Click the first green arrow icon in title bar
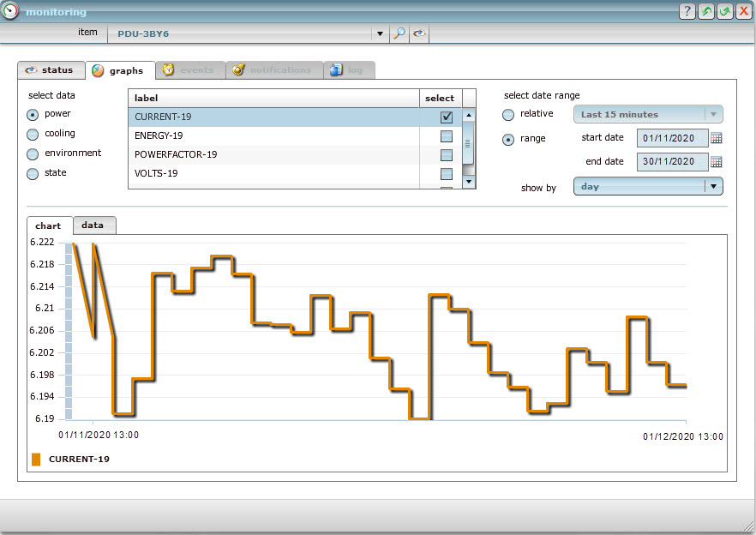756x535 pixels. point(706,10)
